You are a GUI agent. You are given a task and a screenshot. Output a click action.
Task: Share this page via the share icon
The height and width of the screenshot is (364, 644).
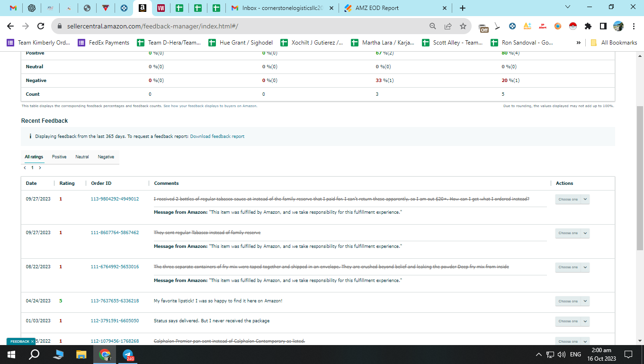click(447, 26)
